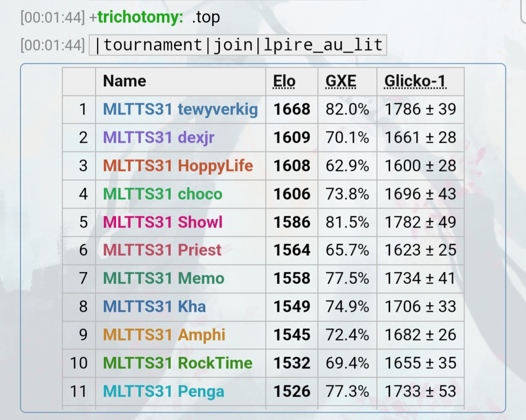This screenshot has width=526, height=420.
Task: Open user profile of trichotomy
Action: click(140, 17)
